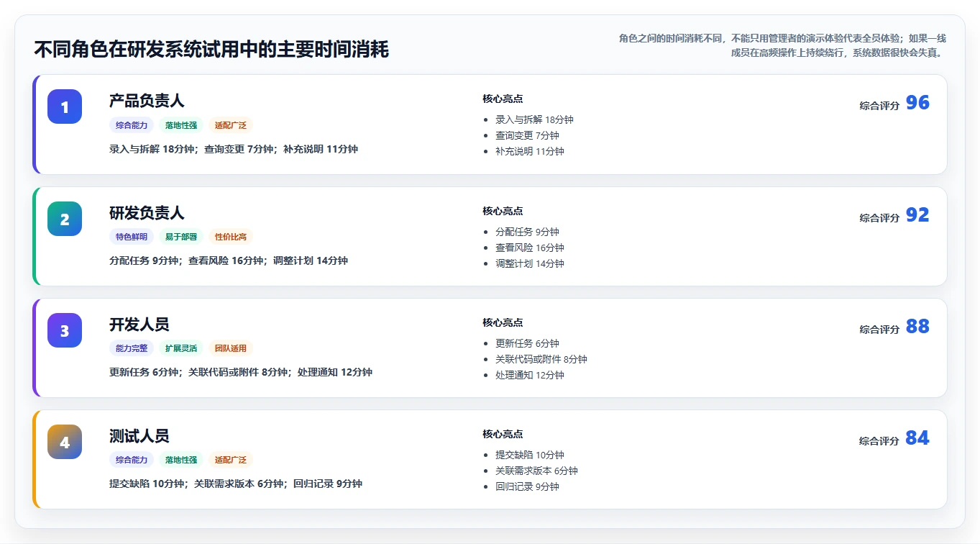Open the 研发负责人 card title
The width and height of the screenshot is (980, 544).
point(147,213)
